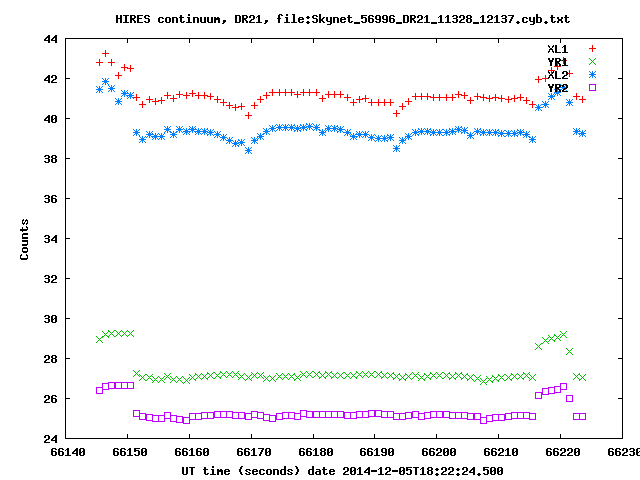Click the red plus marker in the legend
640x480 pixels.
592,49
